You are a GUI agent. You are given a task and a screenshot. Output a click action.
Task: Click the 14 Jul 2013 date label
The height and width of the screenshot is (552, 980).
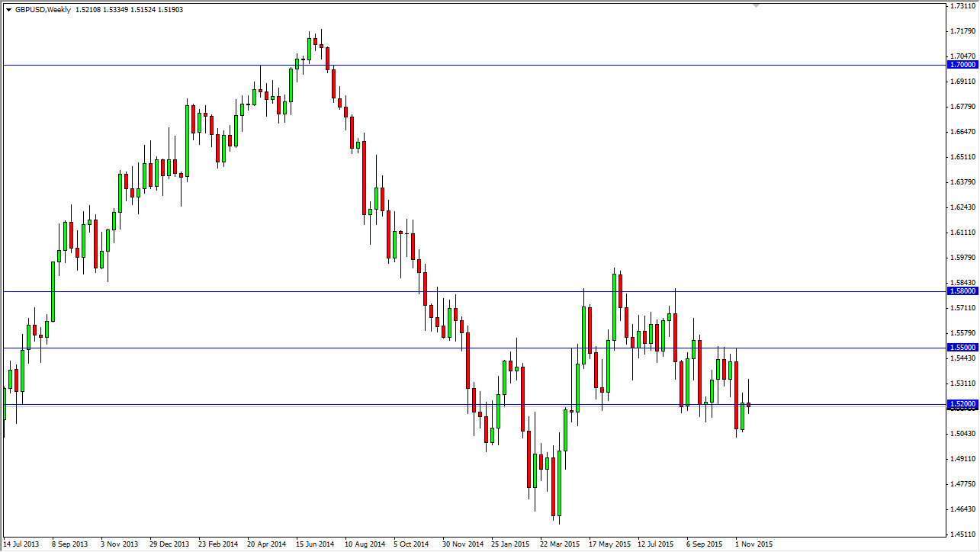point(21,544)
